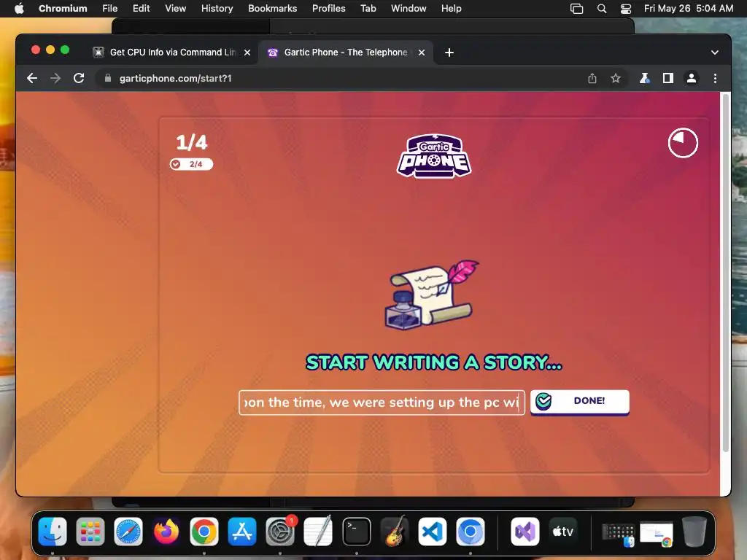Click the browser forward arrow
The width and height of the screenshot is (747, 560).
(x=55, y=78)
